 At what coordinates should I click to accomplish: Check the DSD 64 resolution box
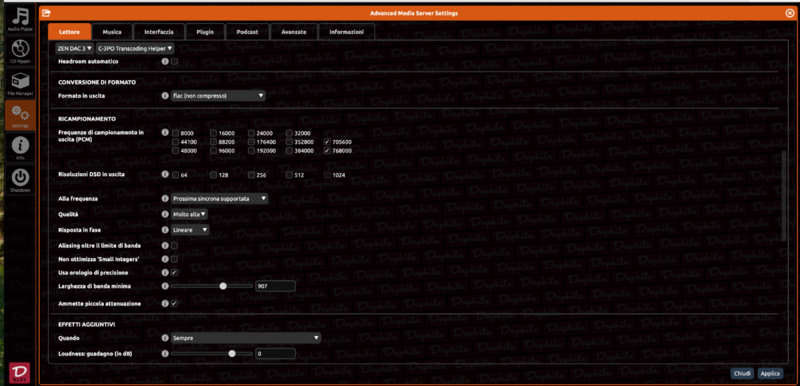tap(176, 175)
